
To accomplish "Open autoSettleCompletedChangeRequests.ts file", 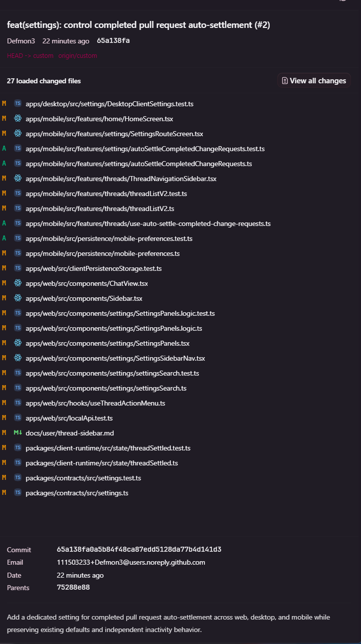I will tap(139, 164).
